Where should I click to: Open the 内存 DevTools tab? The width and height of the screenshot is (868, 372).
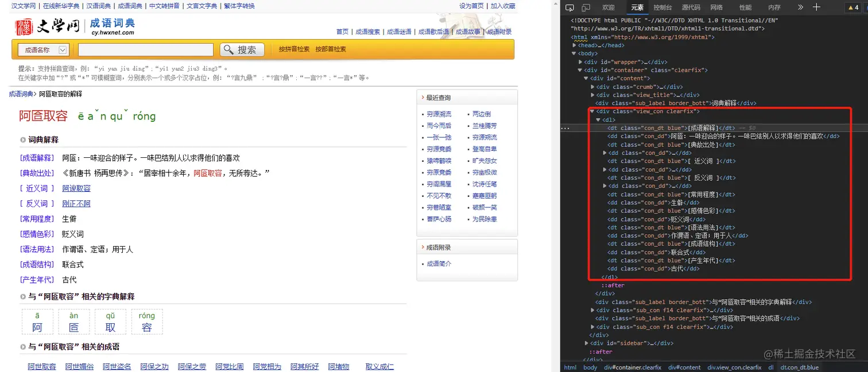click(774, 7)
